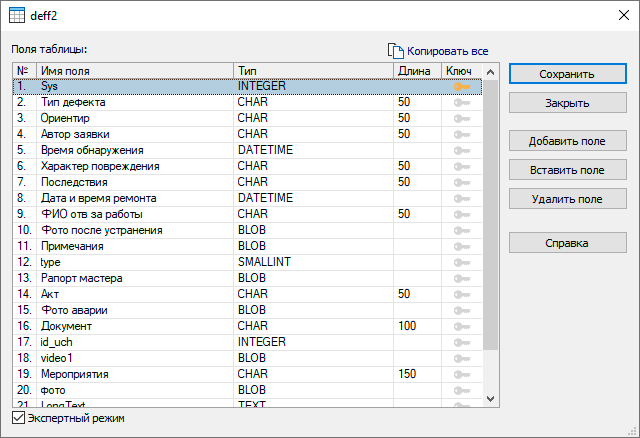Click length 50 in Акт row

coord(404,294)
